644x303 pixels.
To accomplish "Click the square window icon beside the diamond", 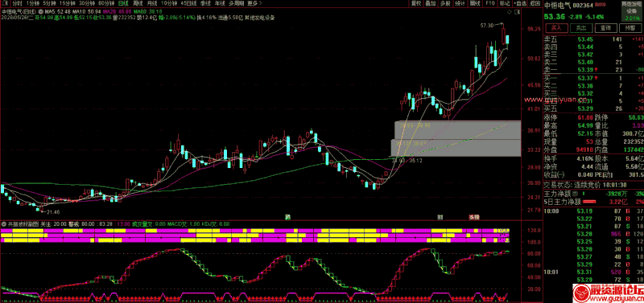I will (x=518, y=13).
